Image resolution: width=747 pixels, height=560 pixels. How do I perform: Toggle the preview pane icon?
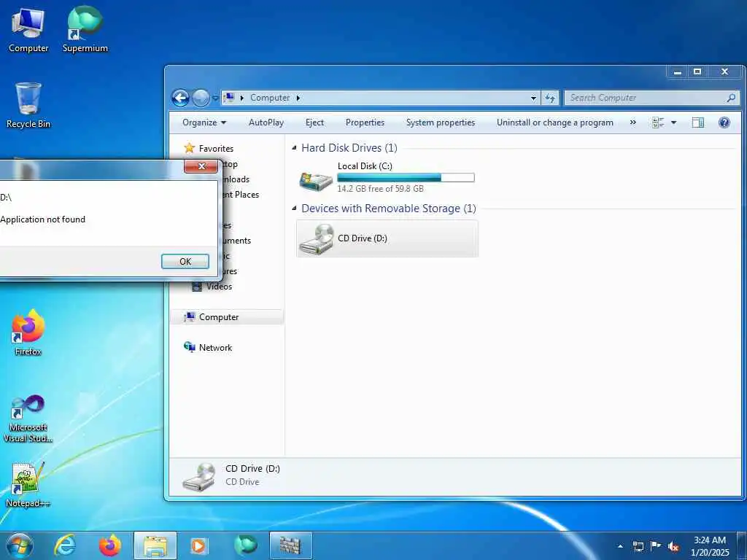[x=698, y=122]
